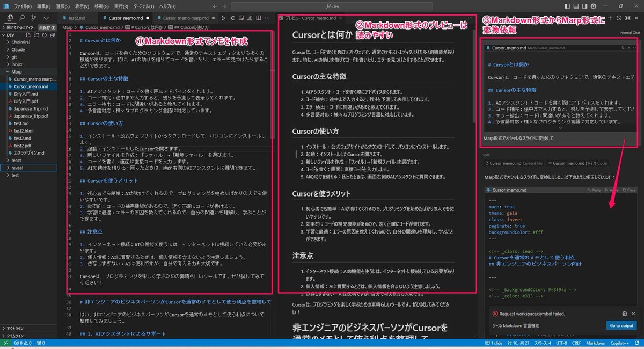This screenshot has height=349, width=644.
Task: Open the ターミナル(T) menu
Action: 143,6
